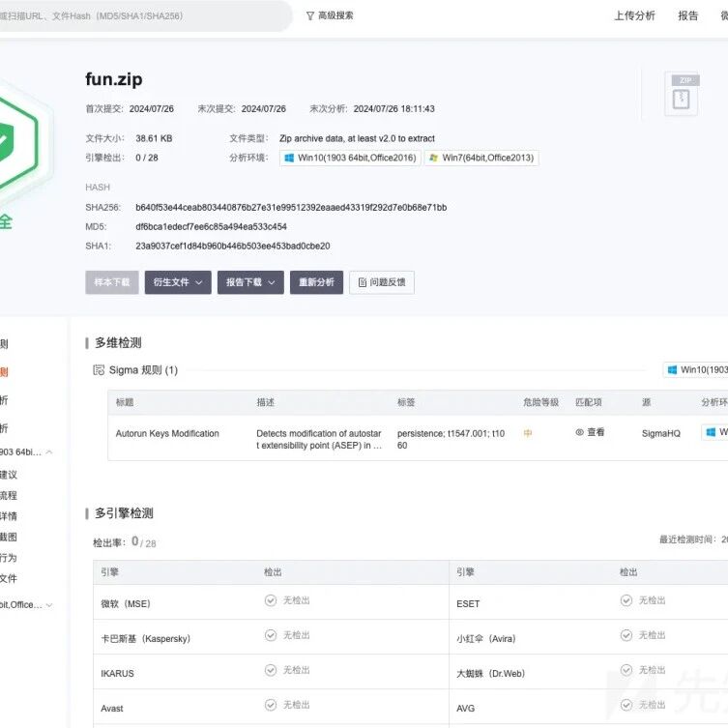Open 上传分析 in the top menu

click(634, 15)
